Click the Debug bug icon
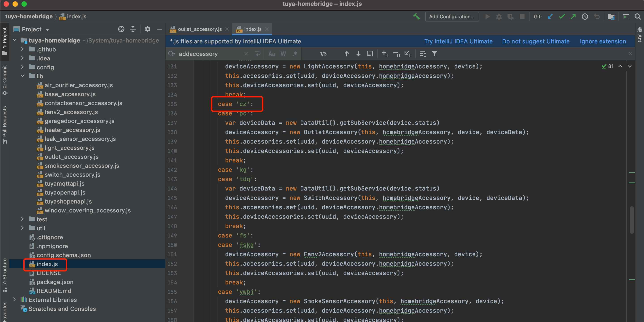The height and width of the screenshot is (322, 644). 499,17
